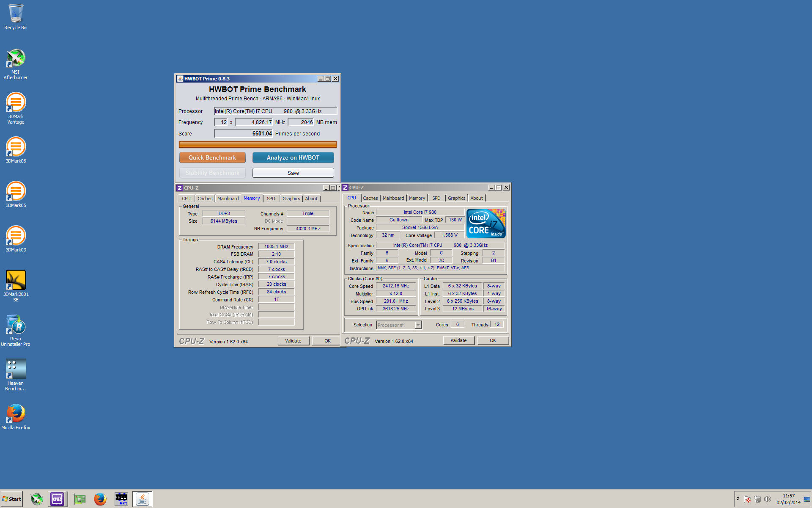The width and height of the screenshot is (812, 508).
Task: Open Caches tab in processor CPU-Z window
Action: coord(370,198)
